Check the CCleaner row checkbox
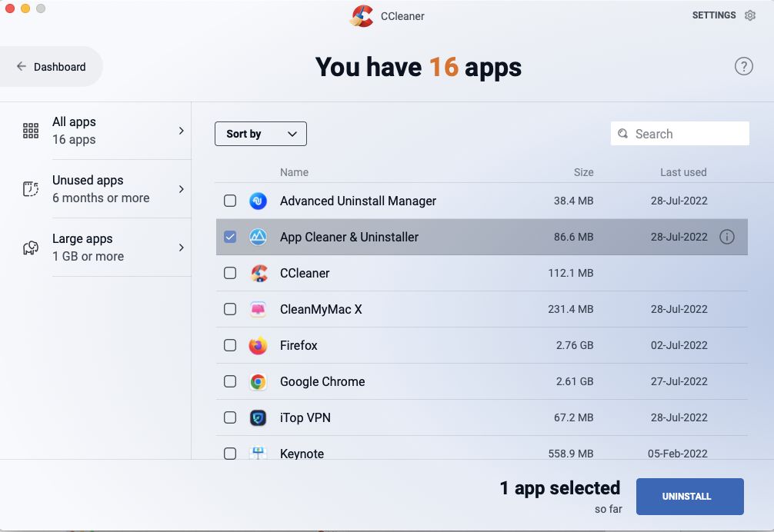The image size is (774, 532). [x=230, y=273]
